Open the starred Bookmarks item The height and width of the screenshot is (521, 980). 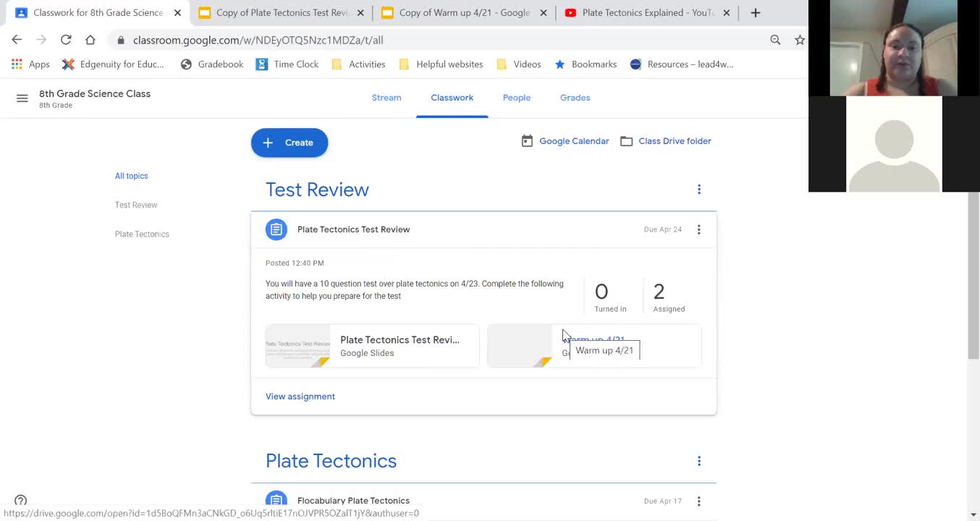pos(586,64)
